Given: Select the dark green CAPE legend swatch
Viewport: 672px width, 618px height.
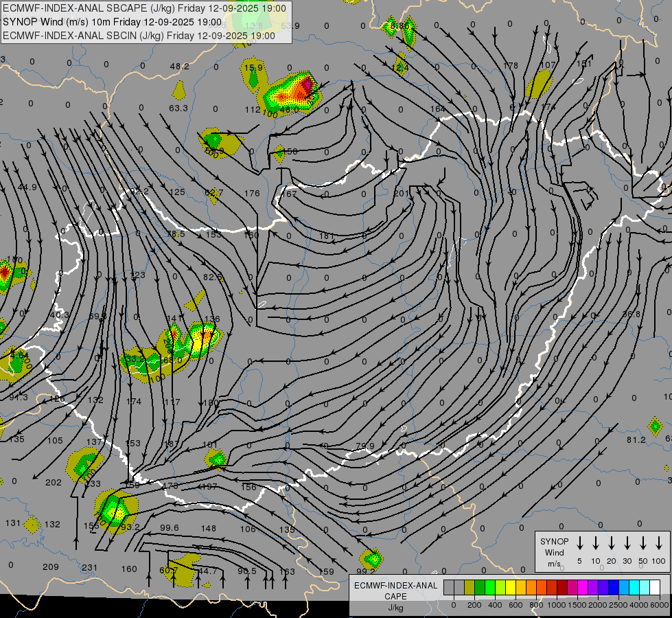Looking at the screenshot, I should coord(480,588).
